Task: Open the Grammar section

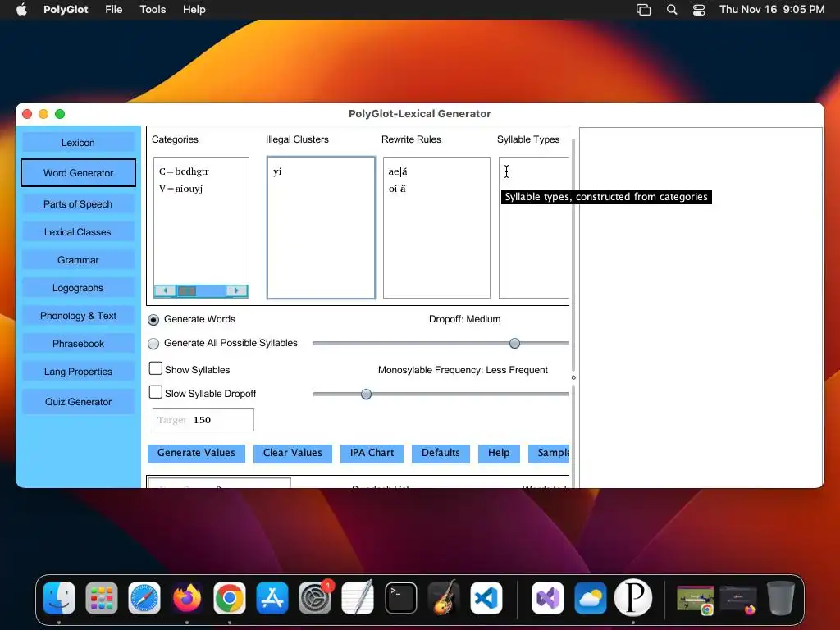Action: (x=78, y=260)
